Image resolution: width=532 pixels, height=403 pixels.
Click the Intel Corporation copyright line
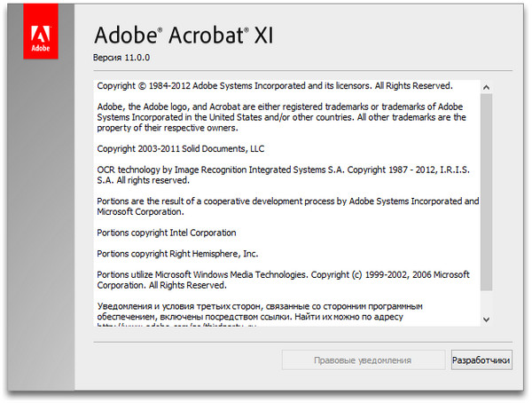167,233
